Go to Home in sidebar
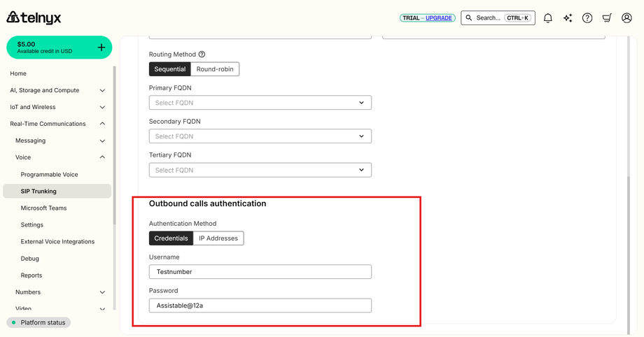The width and height of the screenshot is (644, 337). 18,73
